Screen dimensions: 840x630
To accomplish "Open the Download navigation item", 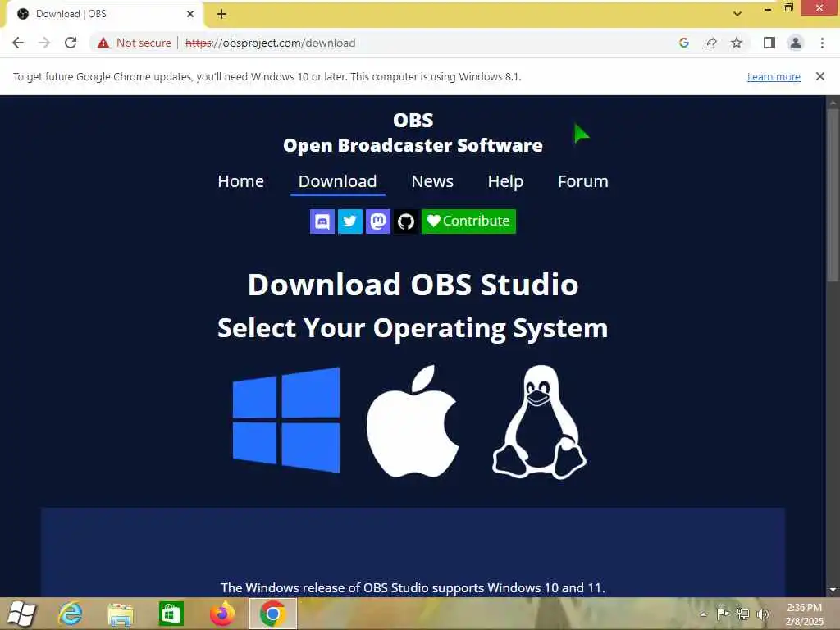I will pos(337,181).
